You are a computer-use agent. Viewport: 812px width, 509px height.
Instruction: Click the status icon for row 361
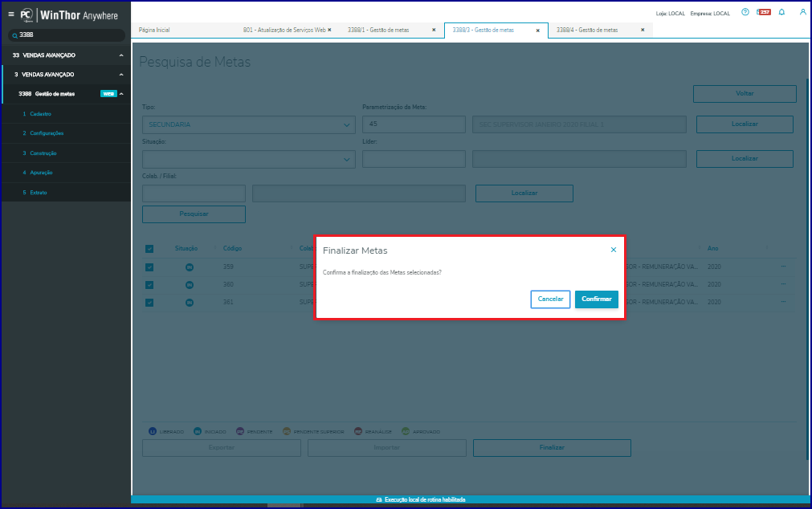pyautogui.click(x=190, y=303)
